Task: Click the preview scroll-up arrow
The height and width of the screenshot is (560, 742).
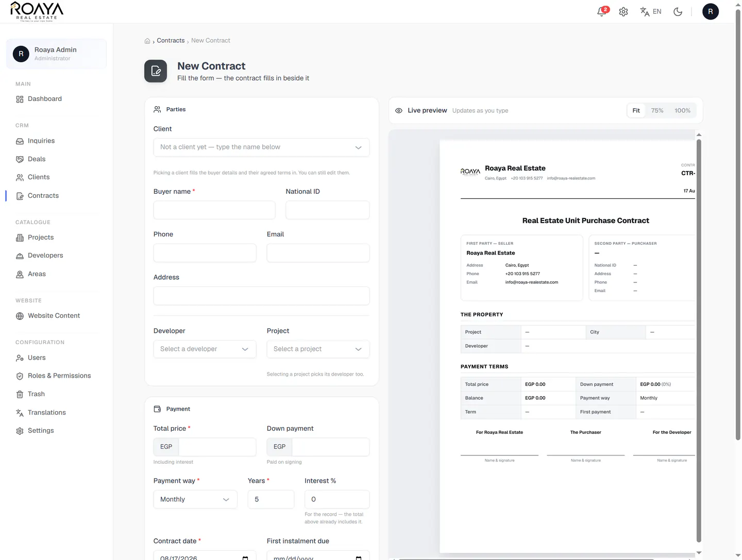Action: pyautogui.click(x=699, y=134)
